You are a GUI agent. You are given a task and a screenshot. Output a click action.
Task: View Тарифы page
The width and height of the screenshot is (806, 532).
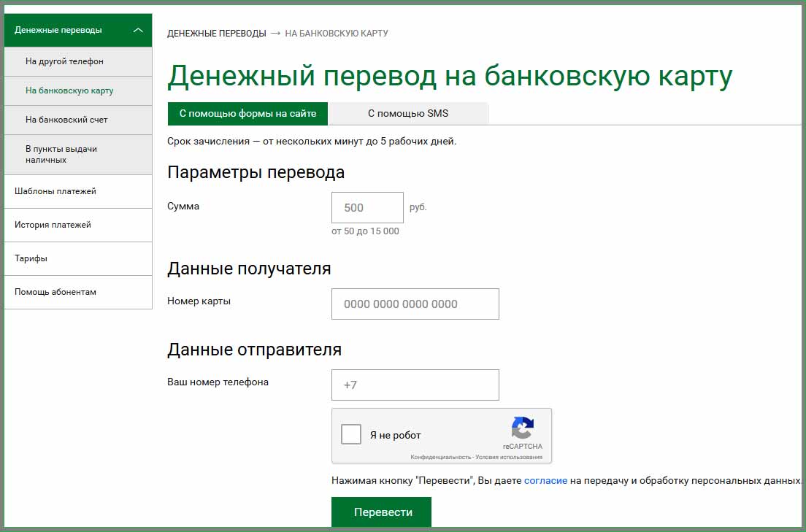[x=78, y=258]
